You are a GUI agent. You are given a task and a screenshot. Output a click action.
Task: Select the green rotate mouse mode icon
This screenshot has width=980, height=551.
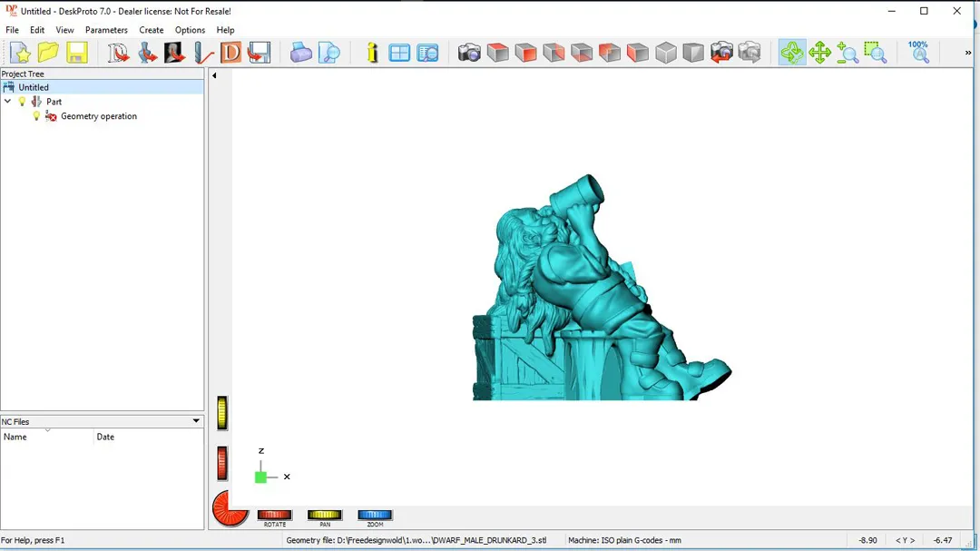[x=791, y=53]
